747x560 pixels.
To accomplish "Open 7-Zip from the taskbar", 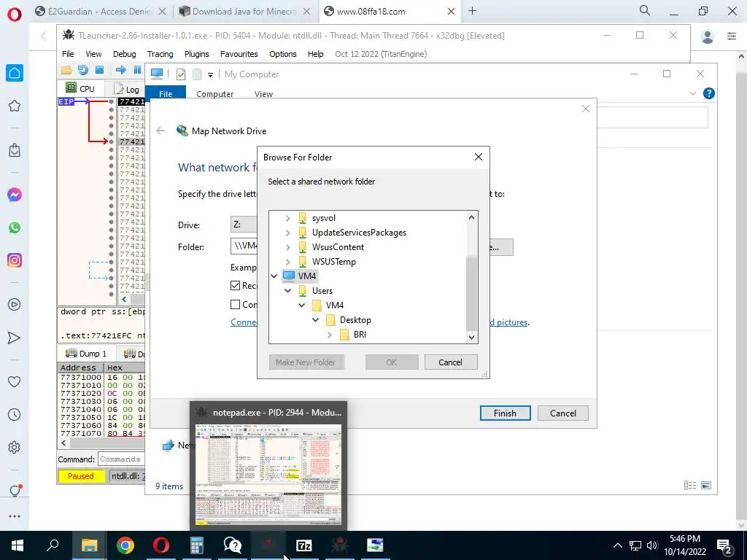I will [304, 545].
